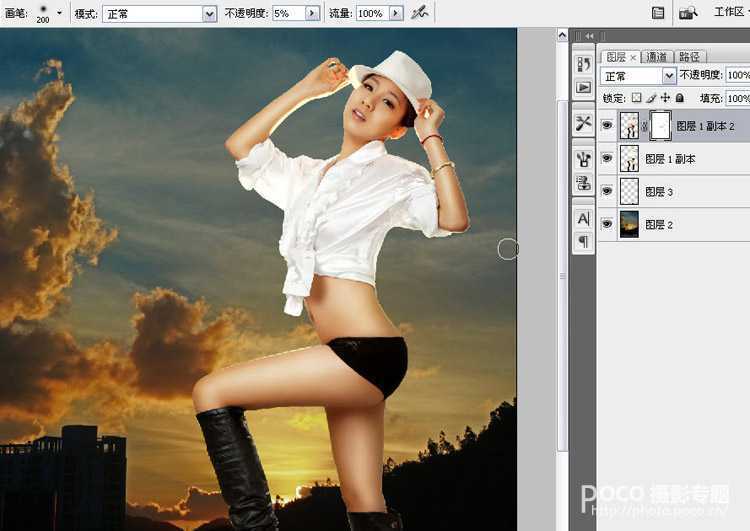Open the brush preset picker arrow
750x531 pixels.
coord(59,13)
